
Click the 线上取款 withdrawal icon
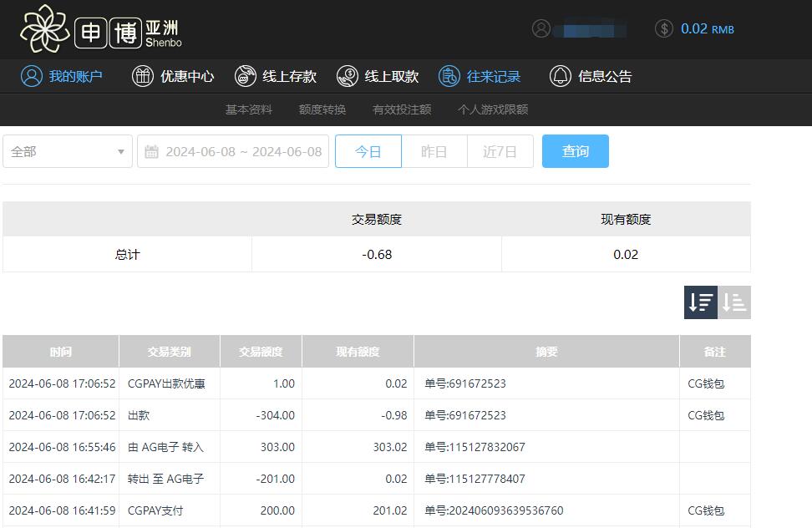coord(348,76)
